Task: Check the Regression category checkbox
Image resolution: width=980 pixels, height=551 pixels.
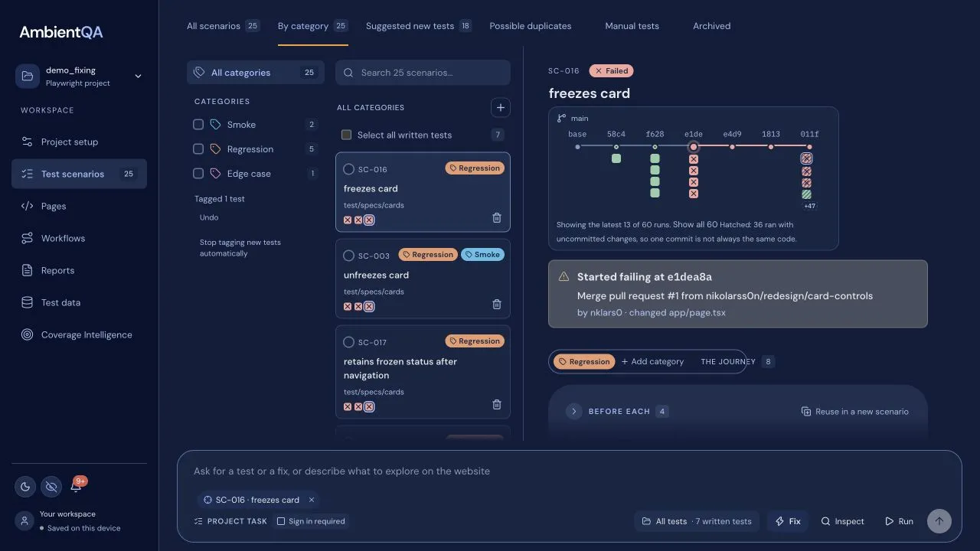Action: coord(198,149)
